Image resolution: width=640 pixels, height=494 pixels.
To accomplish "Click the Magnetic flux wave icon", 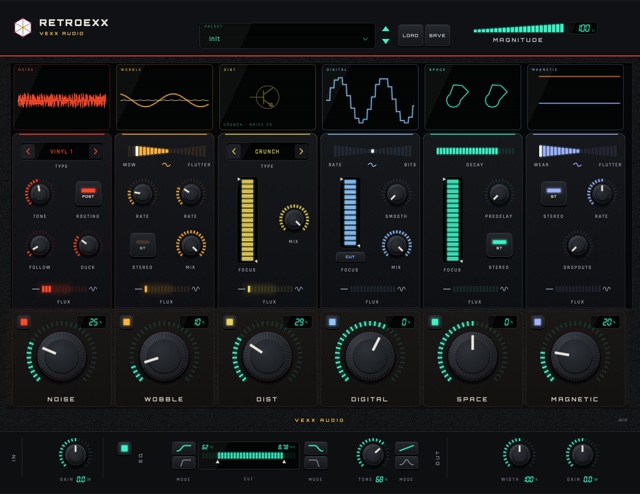I will [607, 289].
